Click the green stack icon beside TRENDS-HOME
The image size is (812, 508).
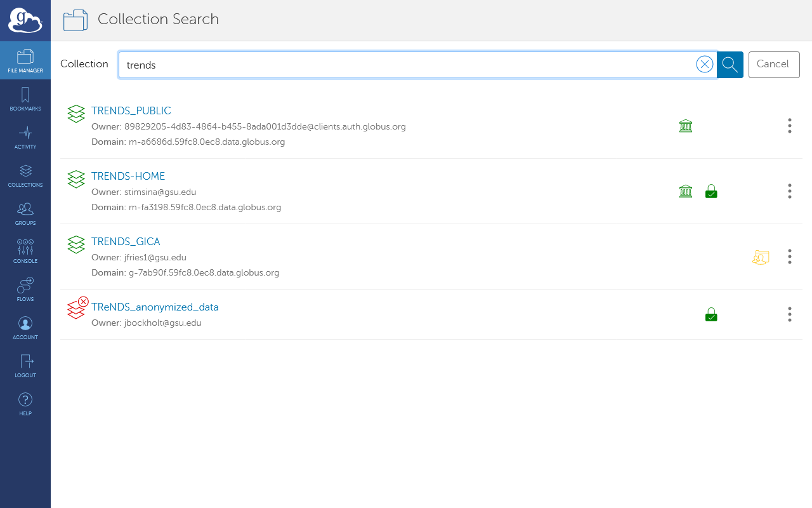[x=76, y=179]
